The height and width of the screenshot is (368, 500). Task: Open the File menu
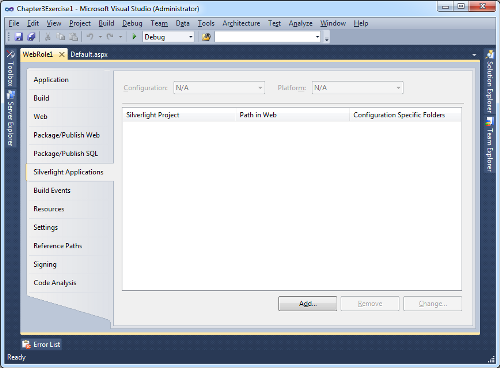point(14,23)
